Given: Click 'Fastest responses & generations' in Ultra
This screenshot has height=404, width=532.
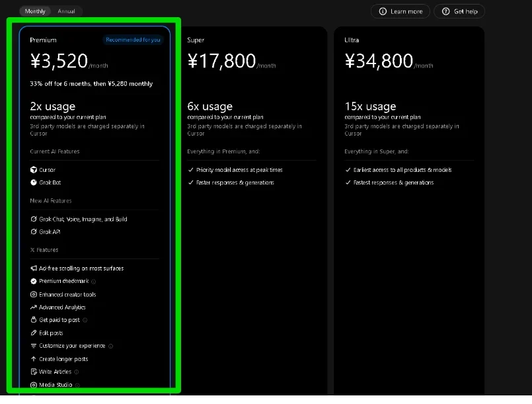Looking at the screenshot, I should coord(394,182).
